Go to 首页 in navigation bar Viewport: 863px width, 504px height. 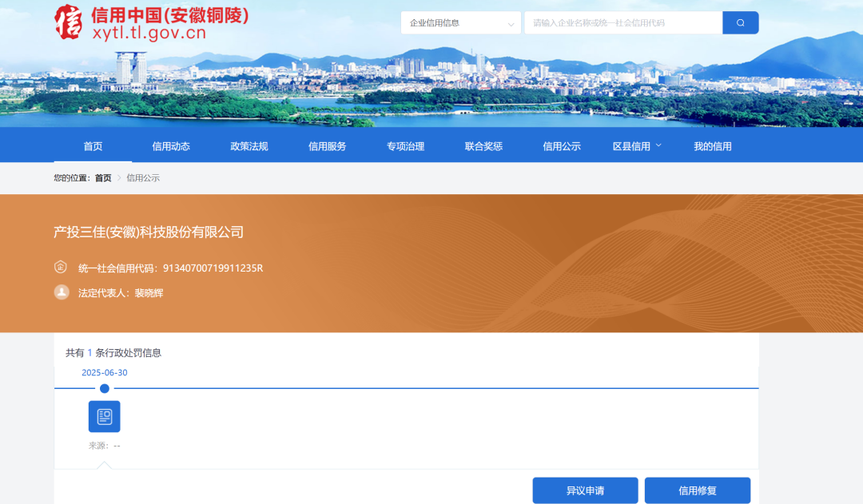point(93,146)
